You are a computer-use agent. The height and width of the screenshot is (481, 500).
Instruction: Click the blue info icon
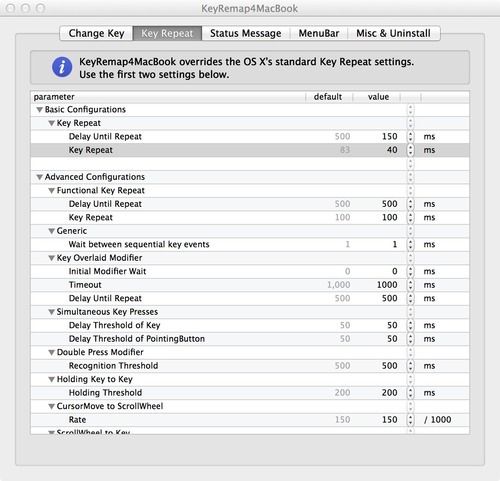click(x=62, y=67)
